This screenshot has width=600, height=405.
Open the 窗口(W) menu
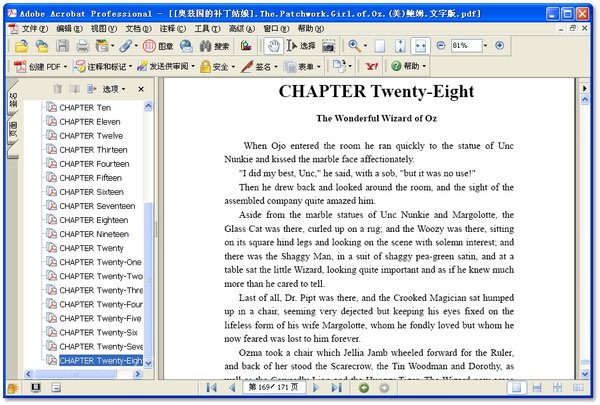click(276, 29)
